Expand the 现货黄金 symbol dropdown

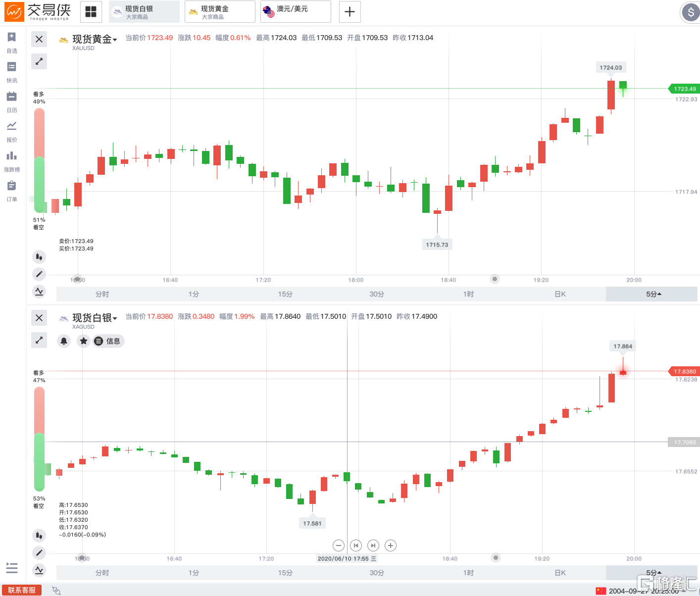[x=95, y=40]
